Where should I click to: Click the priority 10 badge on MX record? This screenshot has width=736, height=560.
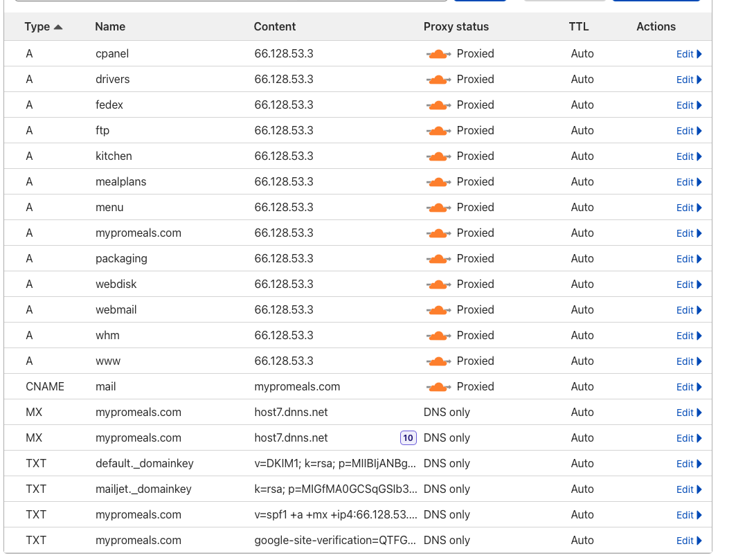tap(408, 438)
